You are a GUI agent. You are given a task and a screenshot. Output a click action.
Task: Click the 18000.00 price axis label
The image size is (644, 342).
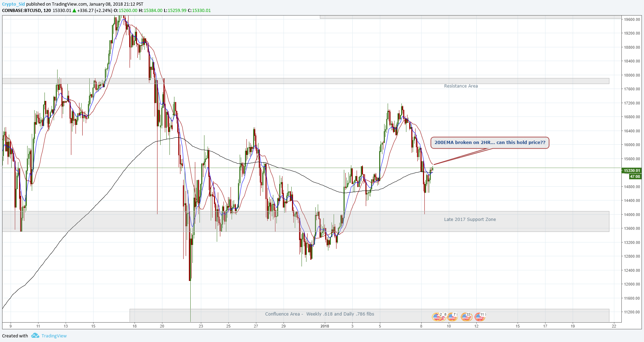[x=632, y=75]
